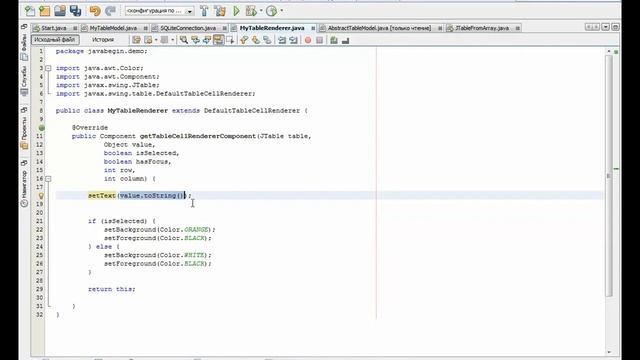The height and width of the screenshot is (360, 640).
Task: Open the Profile Project dropdown arrow
Action: (282, 11)
